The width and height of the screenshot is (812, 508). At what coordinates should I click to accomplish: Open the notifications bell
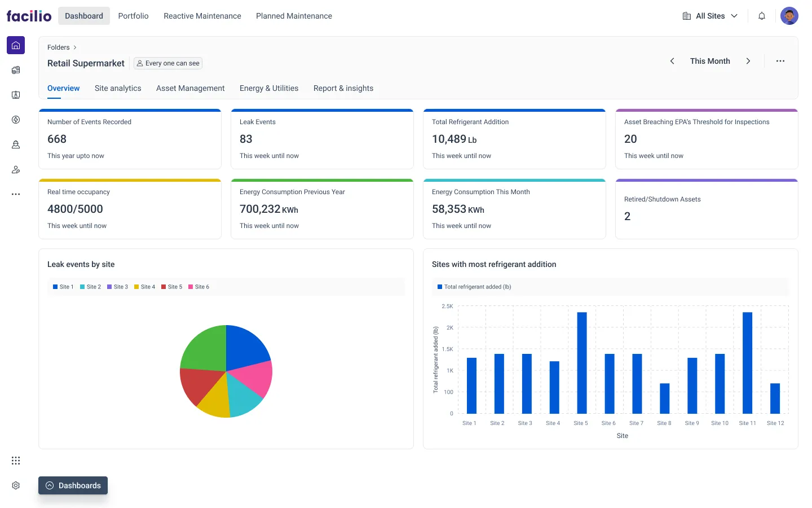[x=761, y=15]
